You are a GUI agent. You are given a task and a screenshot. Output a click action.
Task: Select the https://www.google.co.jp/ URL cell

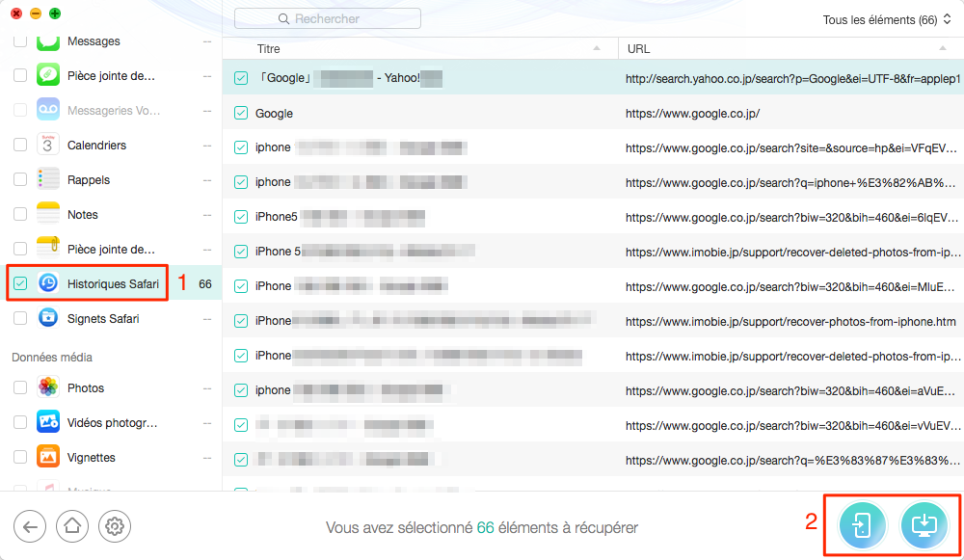click(692, 114)
